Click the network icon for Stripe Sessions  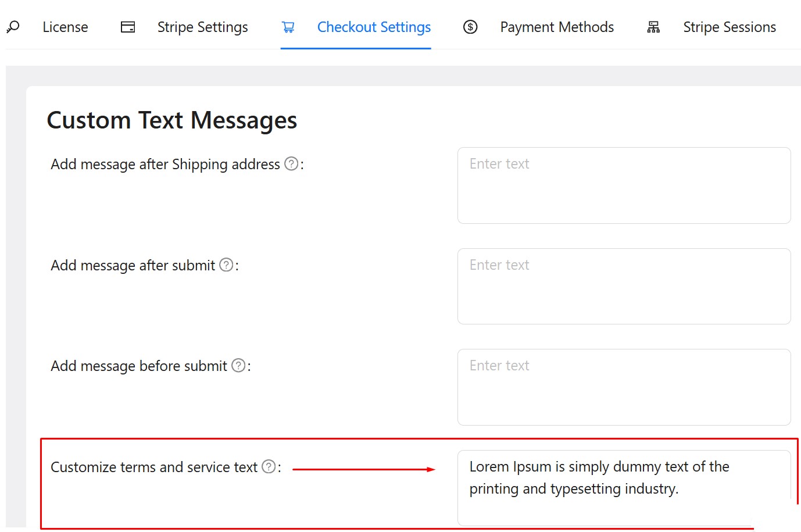click(653, 27)
